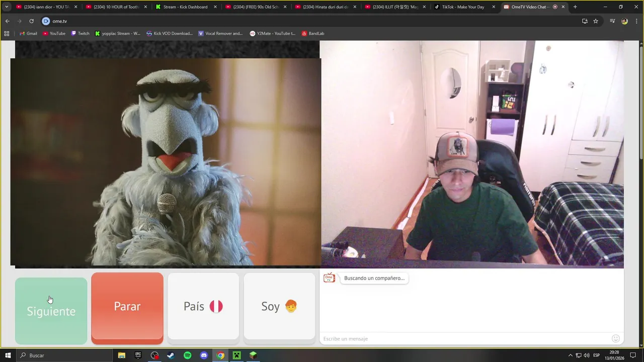The width and height of the screenshot is (644, 362).
Task: Open Steam from the taskbar
Action: tap(171, 355)
